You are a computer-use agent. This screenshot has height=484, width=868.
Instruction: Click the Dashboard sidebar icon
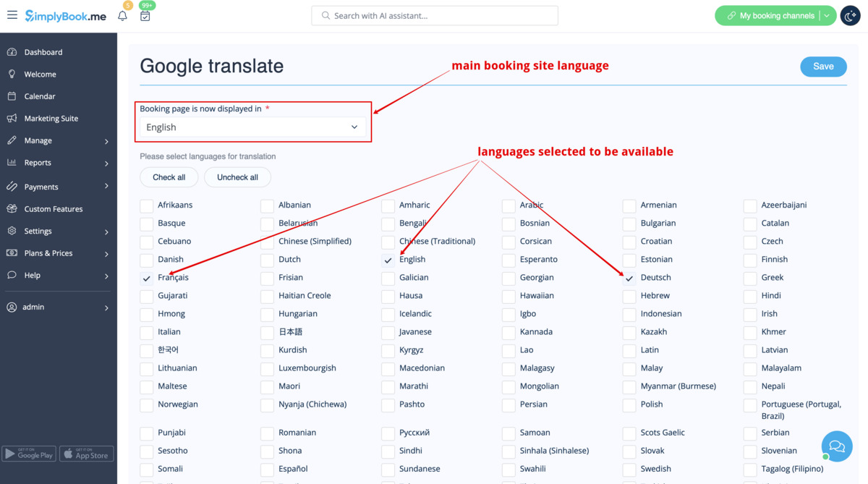(x=12, y=52)
